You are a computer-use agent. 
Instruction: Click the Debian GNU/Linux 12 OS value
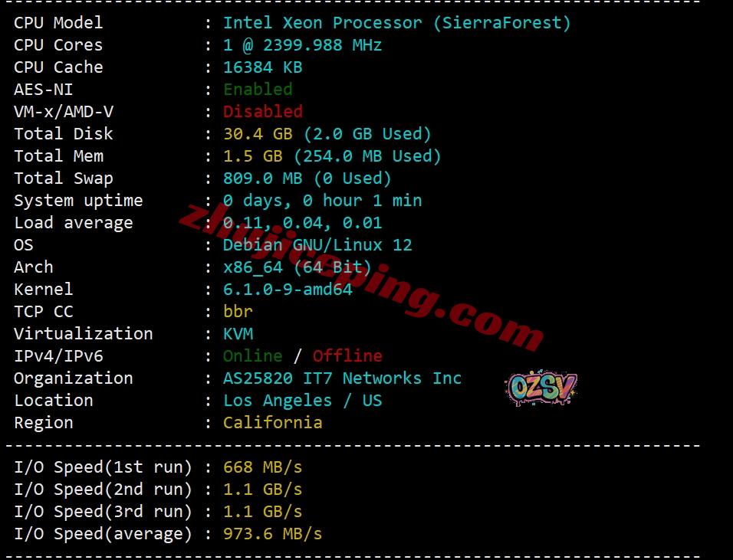point(317,245)
